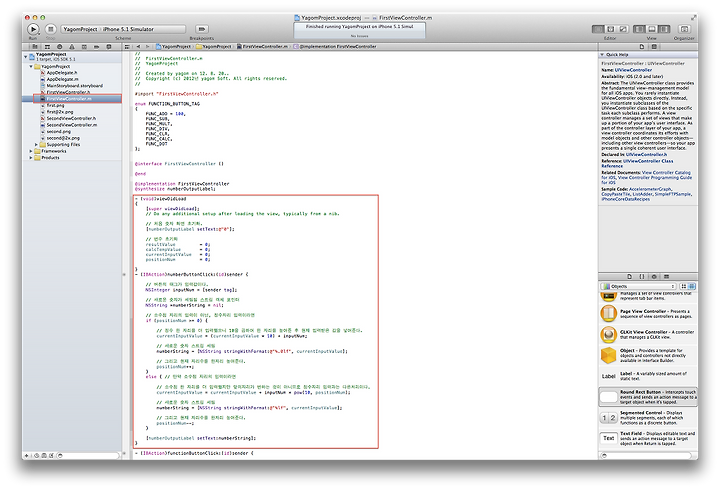
Task: Toggle the Breakpoints button
Action: coord(202,29)
